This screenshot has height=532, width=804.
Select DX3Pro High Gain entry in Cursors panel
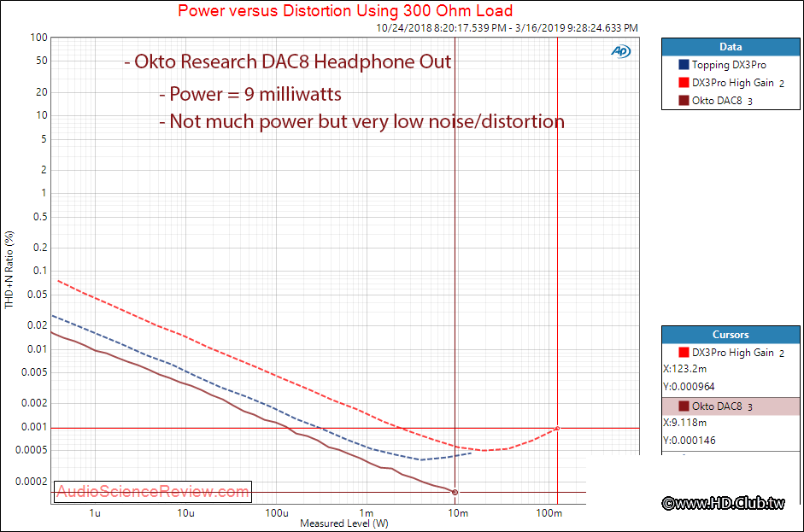tap(731, 353)
